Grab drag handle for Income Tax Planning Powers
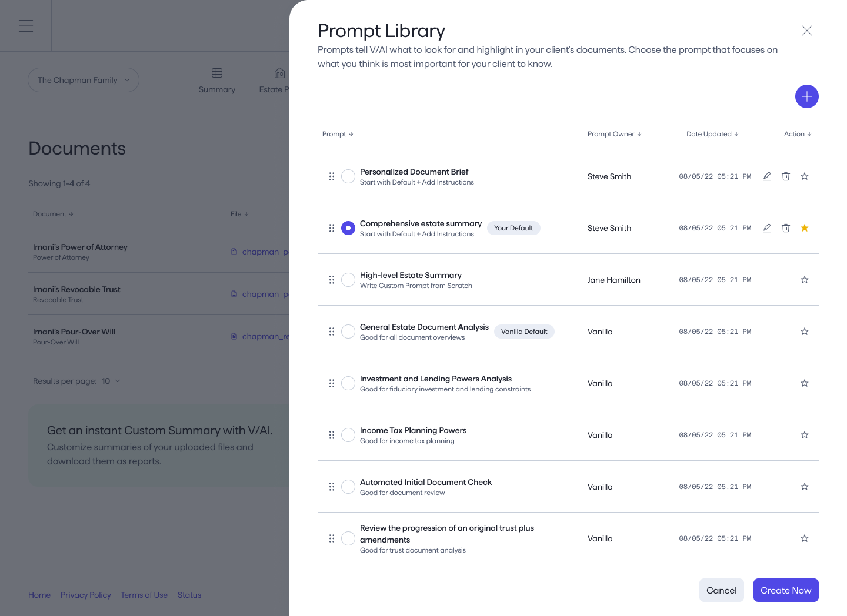This screenshot has width=847, height=616. (332, 435)
